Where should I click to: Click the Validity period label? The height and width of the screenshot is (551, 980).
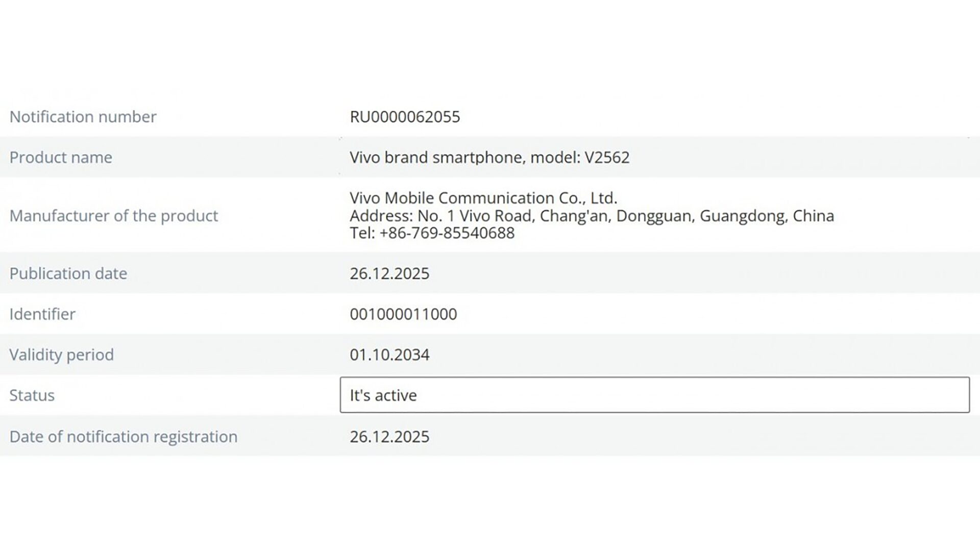[x=62, y=355]
